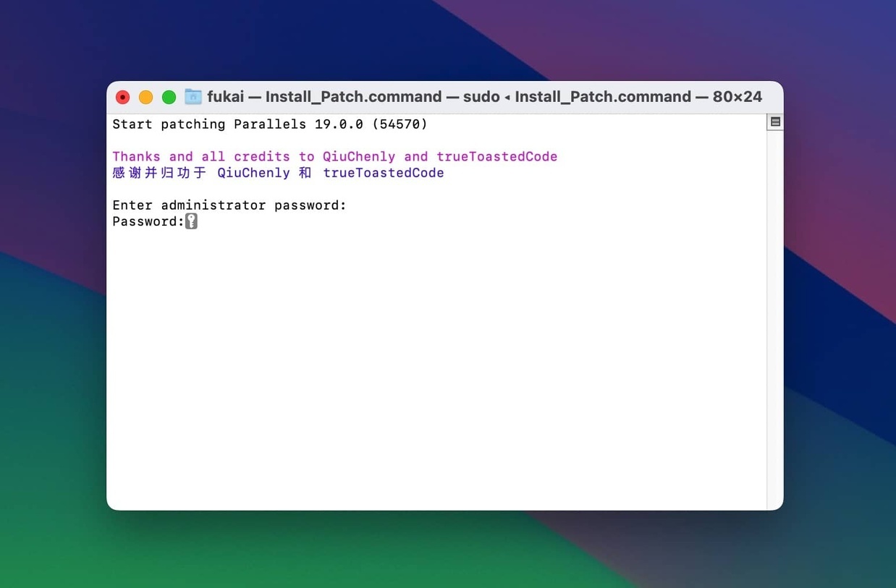The image size is (896, 588).
Task: Click the window title 'fukai — Install_Patch.command'
Action: pos(324,97)
